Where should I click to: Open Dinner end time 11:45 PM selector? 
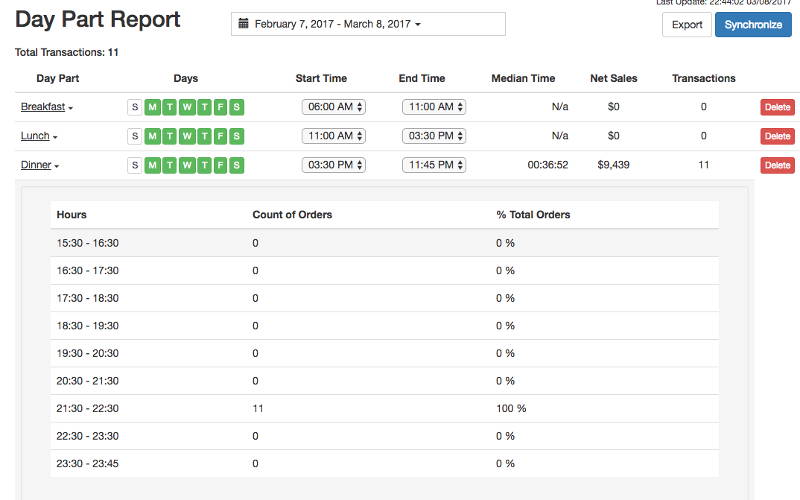pos(434,165)
